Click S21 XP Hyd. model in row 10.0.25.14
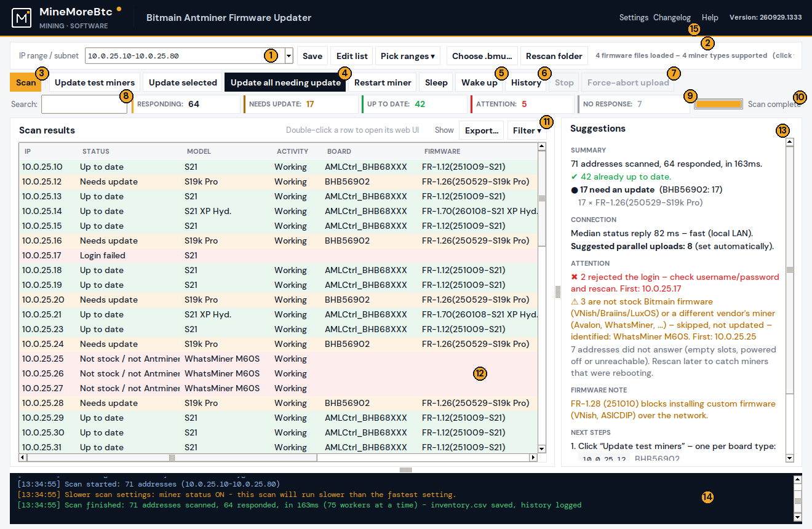 coord(208,211)
